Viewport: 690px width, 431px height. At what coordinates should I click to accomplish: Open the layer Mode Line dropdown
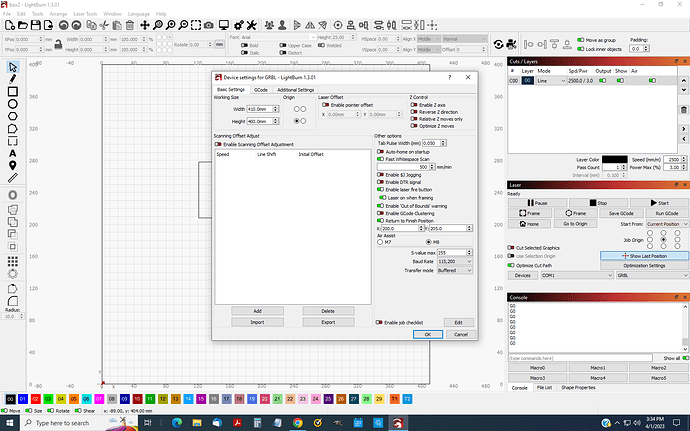click(x=551, y=81)
